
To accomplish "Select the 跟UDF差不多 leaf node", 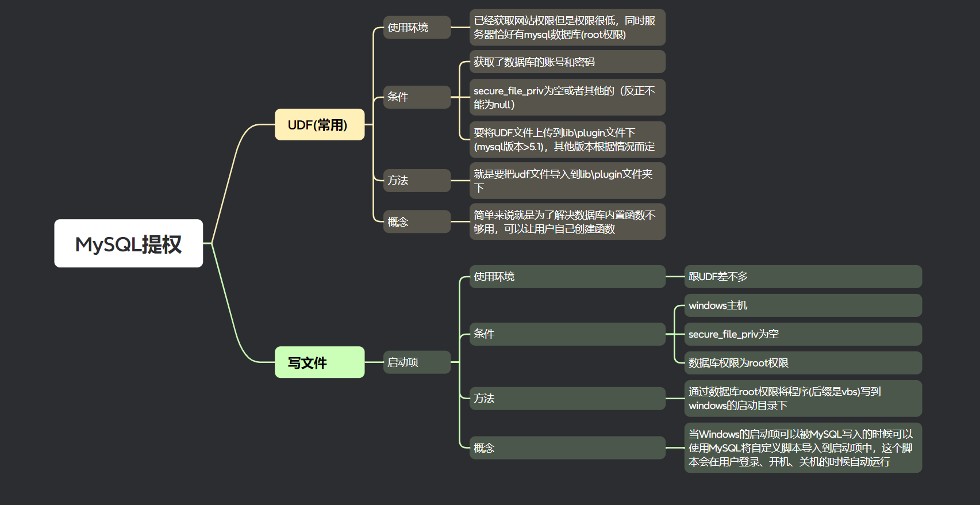I will click(x=802, y=277).
